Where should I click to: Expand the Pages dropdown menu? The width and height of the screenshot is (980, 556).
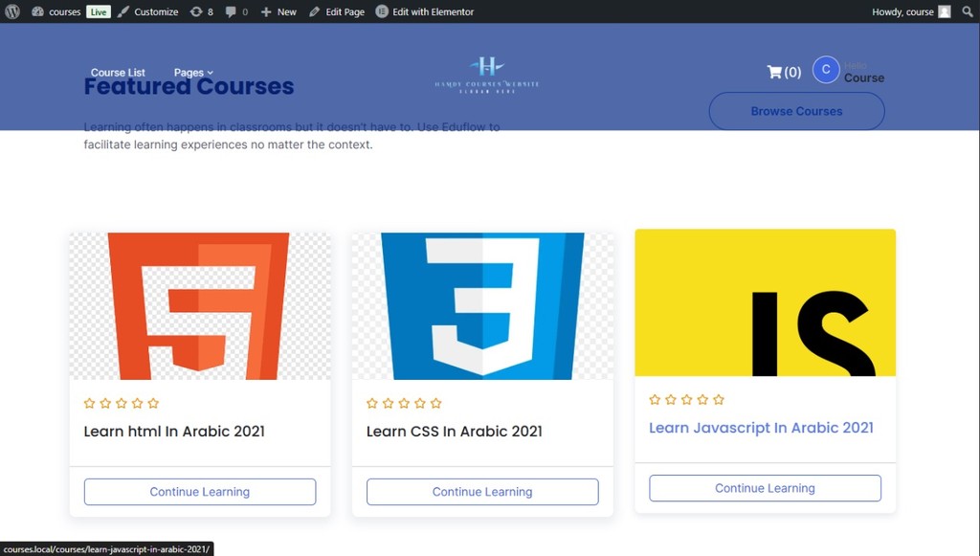pos(193,73)
